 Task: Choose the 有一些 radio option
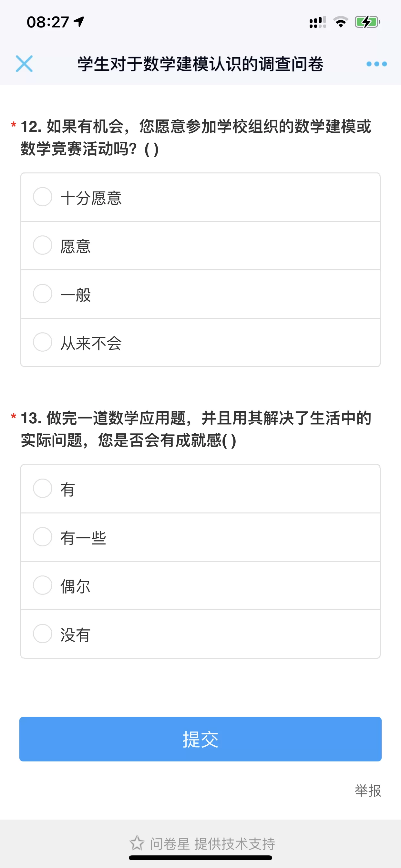point(43,537)
